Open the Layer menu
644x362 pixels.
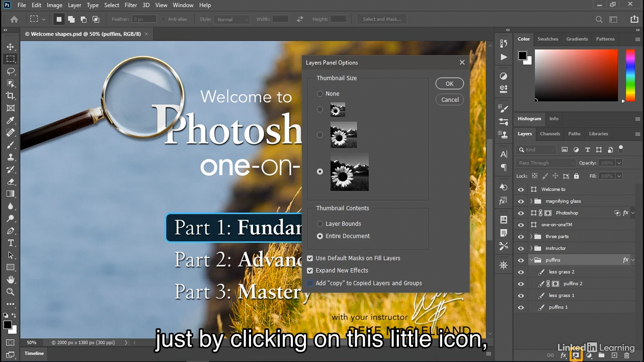(74, 5)
